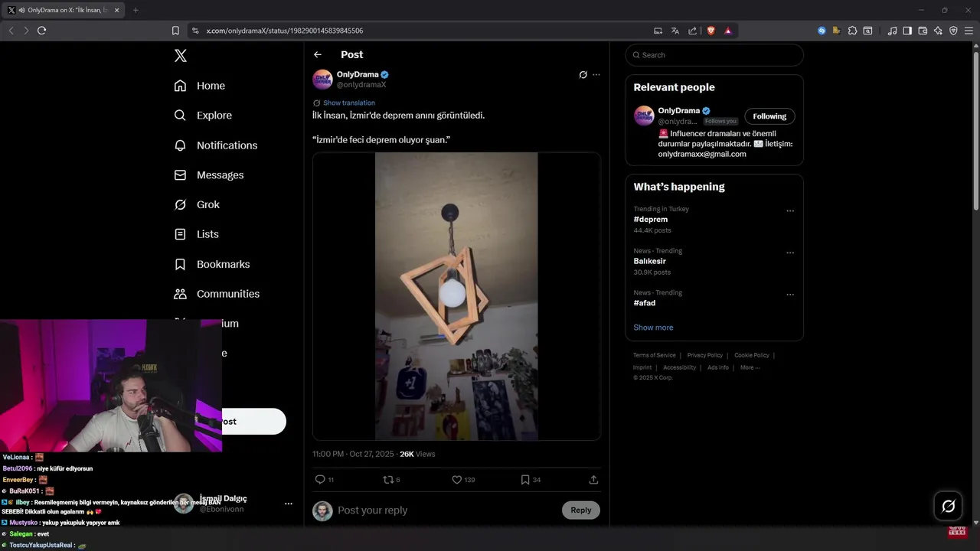This screenshot has width=980, height=551.
Task: Open the browser hamburger menu
Action: click(969, 31)
